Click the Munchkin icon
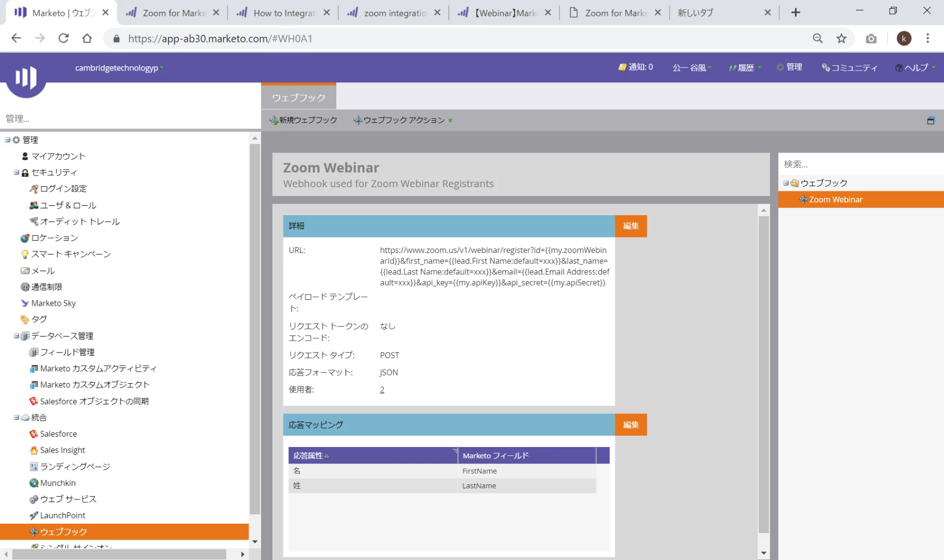944x560 pixels. coord(34,483)
